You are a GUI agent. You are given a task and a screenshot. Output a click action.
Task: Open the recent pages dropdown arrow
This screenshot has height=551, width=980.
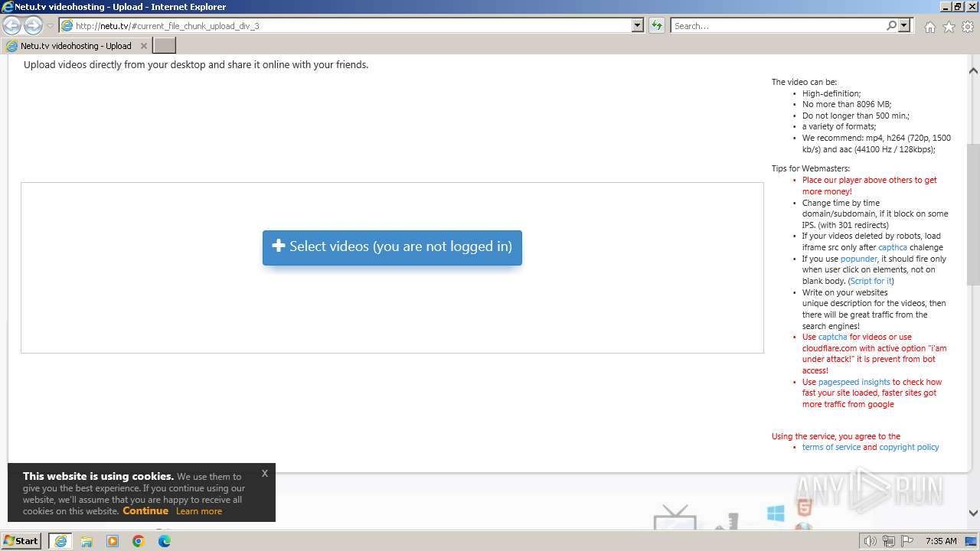click(51, 26)
